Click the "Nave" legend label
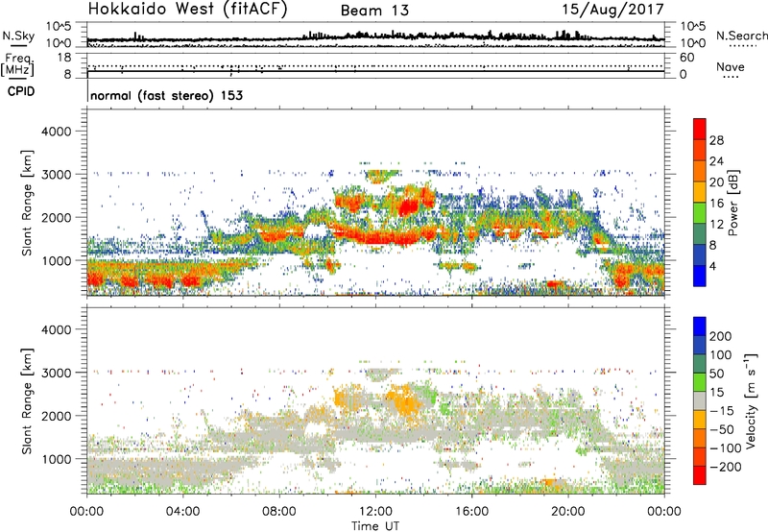This screenshot has width=768, height=532. pos(731,66)
